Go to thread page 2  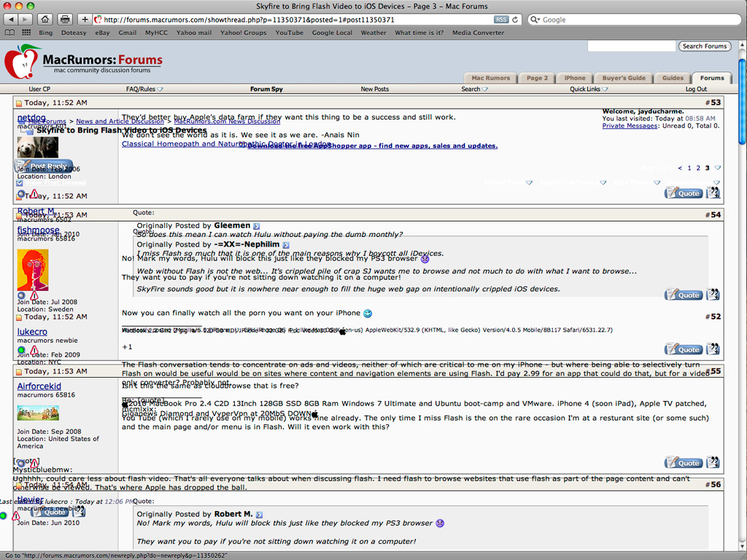698,168
